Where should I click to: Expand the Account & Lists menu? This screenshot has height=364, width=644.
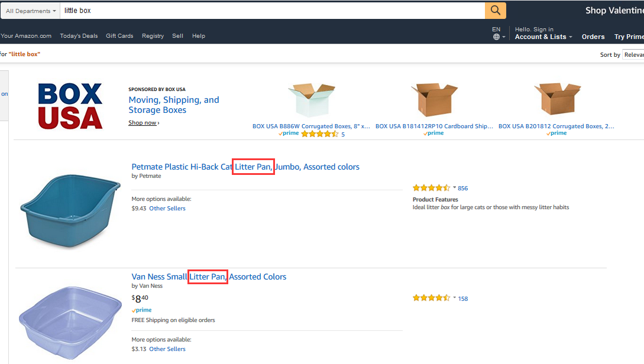[543, 37]
